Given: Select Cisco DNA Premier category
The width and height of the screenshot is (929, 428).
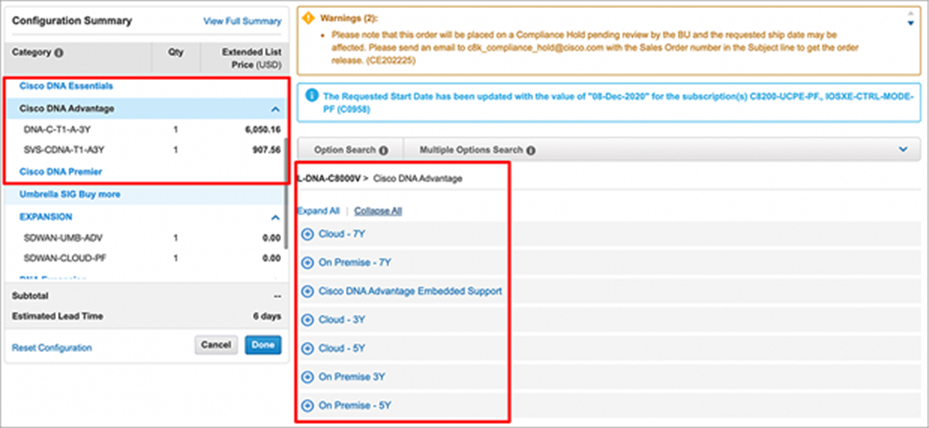Looking at the screenshot, I should coord(60,172).
